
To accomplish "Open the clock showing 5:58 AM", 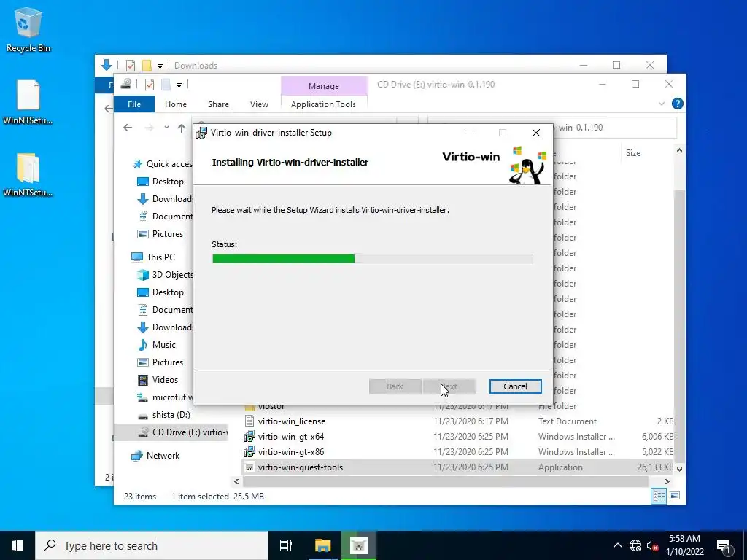I will [684, 545].
